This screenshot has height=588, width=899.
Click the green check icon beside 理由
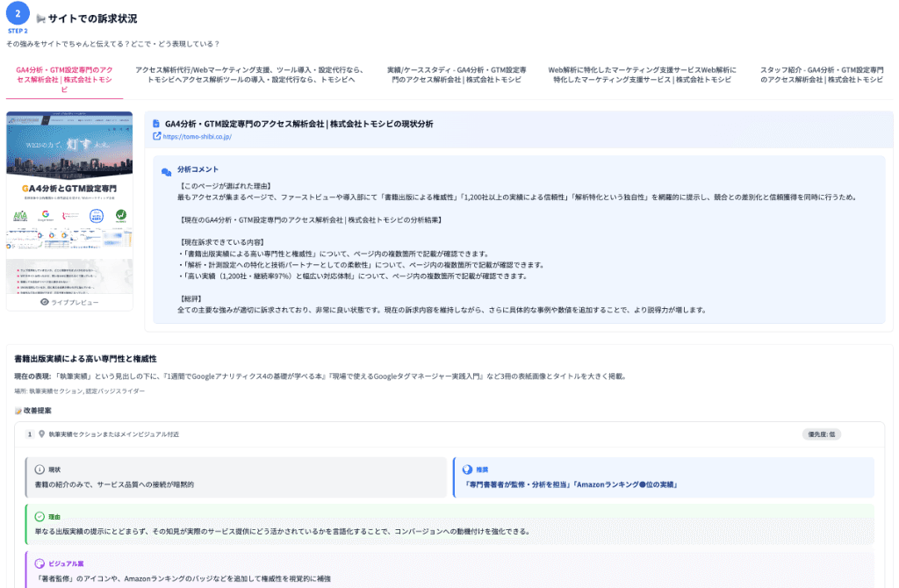coord(38,515)
